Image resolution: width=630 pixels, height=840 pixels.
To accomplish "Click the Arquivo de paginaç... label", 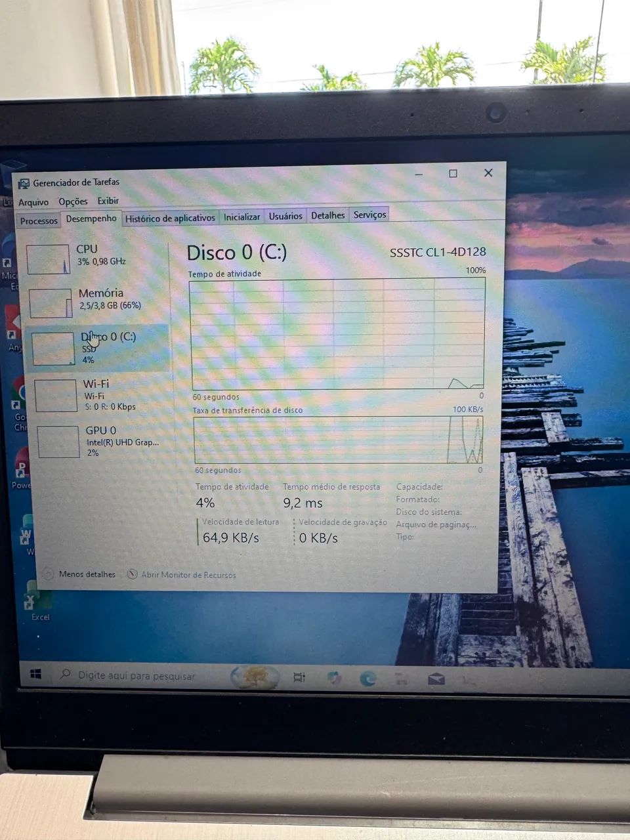I will point(436,524).
